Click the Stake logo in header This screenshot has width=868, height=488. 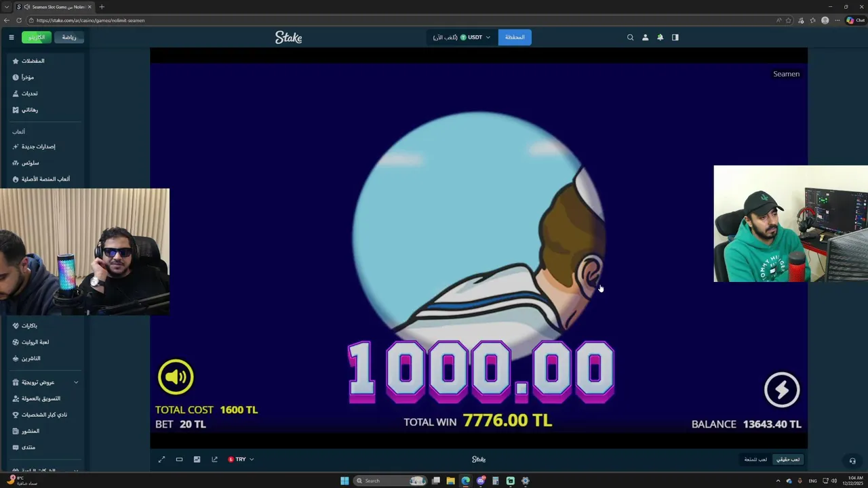[288, 37]
